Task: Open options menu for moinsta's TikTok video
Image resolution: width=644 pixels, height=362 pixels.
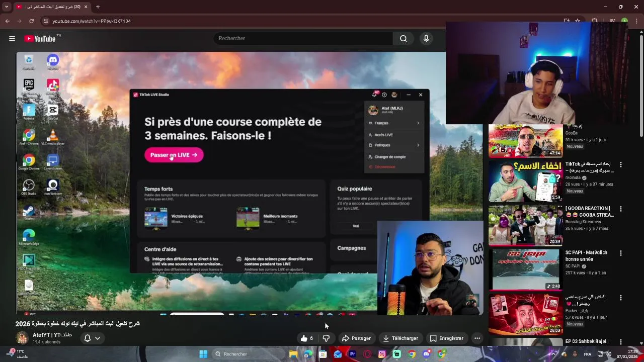Action: click(620, 165)
